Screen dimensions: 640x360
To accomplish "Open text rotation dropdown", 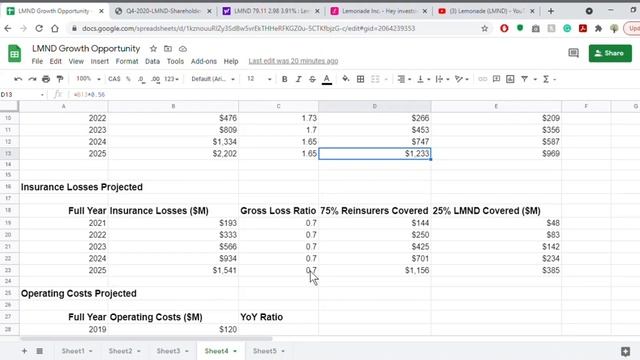I will [x=461, y=79].
